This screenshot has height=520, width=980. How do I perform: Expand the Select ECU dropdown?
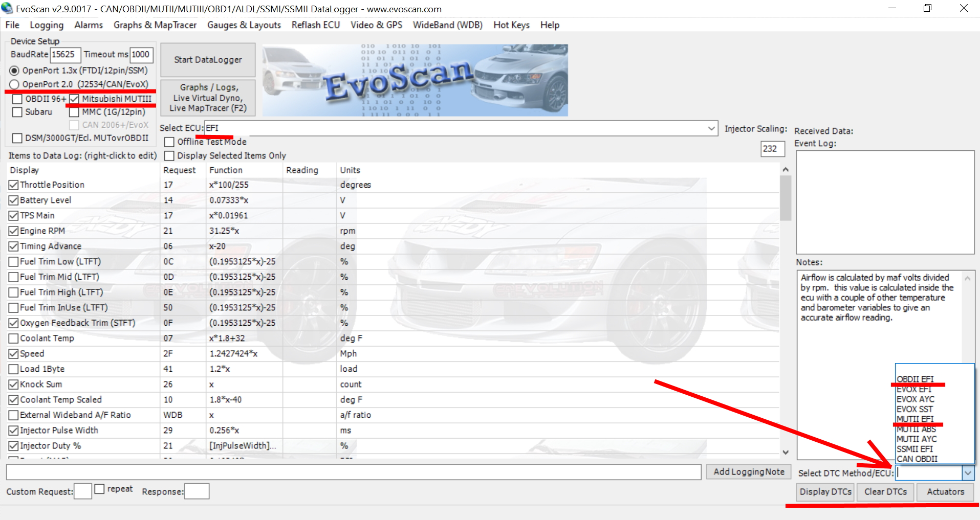[711, 128]
